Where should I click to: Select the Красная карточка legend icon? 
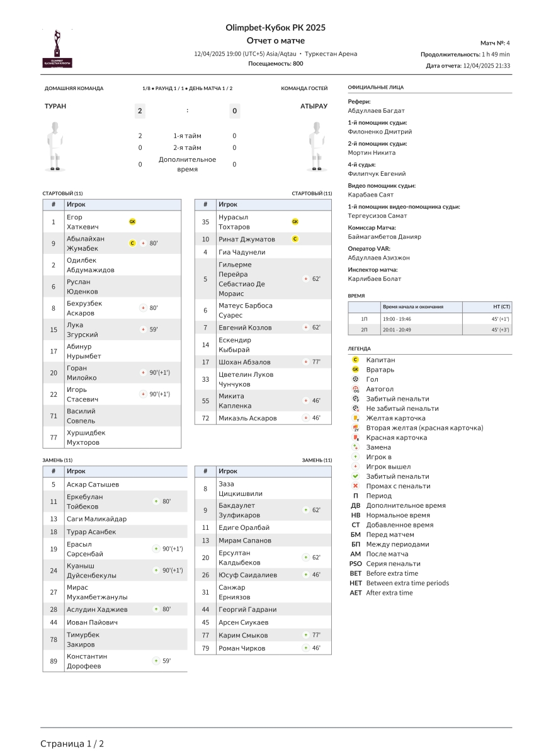pos(356,438)
